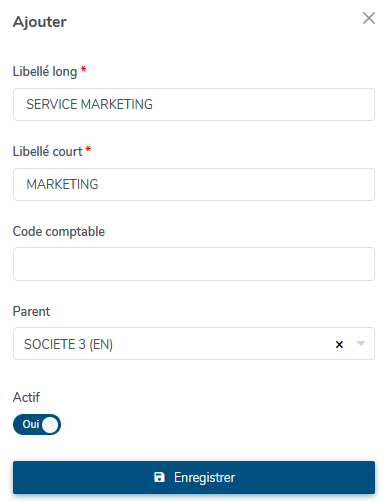Click the Libellé long label
The image size is (386, 502).
point(45,72)
